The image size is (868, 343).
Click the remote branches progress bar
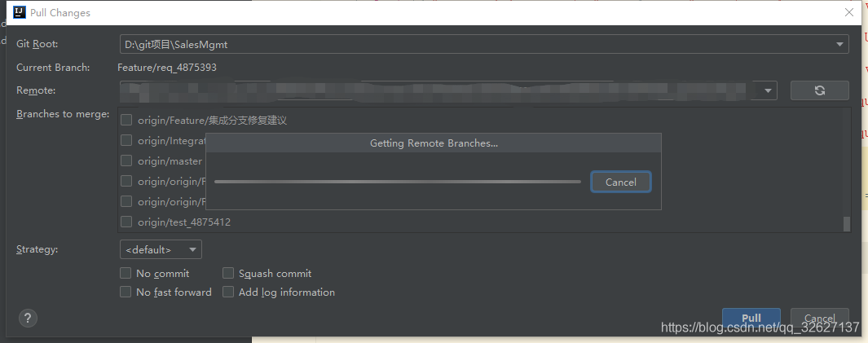[x=398, y=182]
